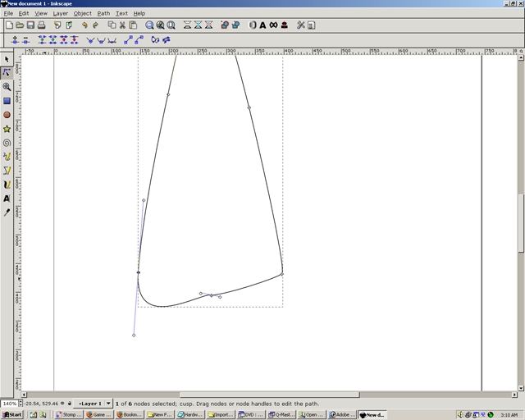Open Fill and Stroke dialog
525x420 pixels.
click(253, 25)
